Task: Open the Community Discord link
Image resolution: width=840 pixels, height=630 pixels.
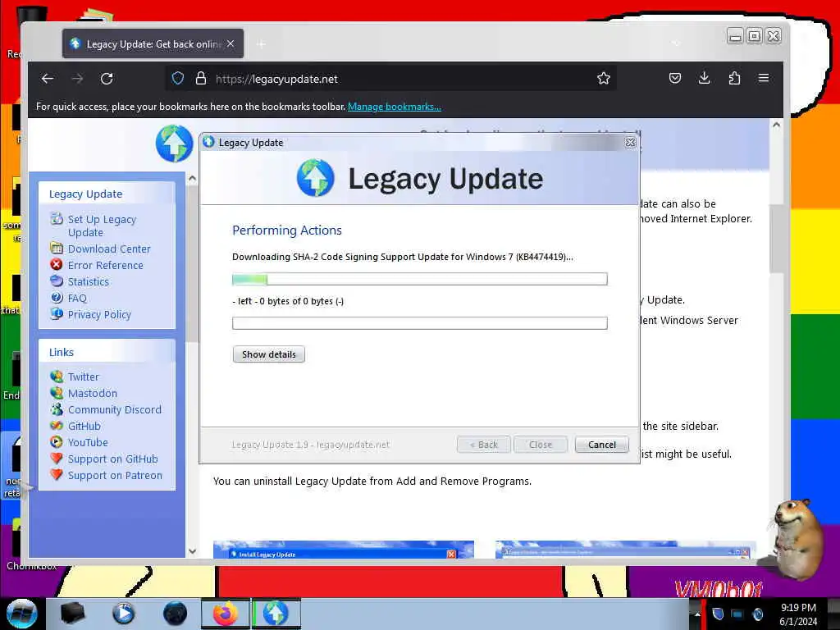Action: [115, 410]
